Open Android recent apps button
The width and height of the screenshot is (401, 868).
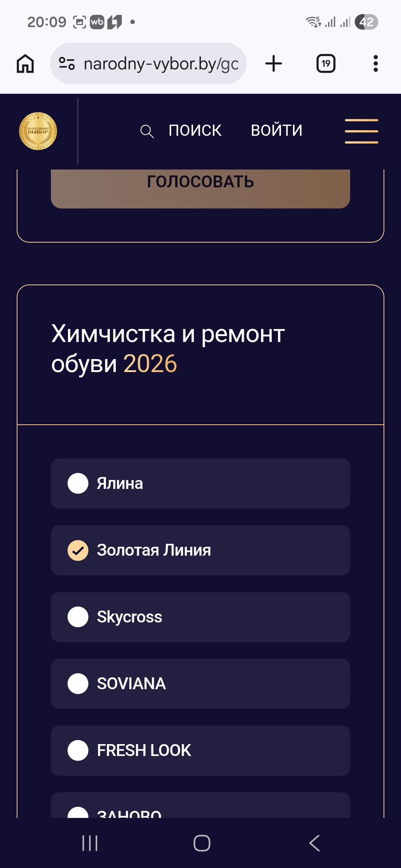click(90, 843)
